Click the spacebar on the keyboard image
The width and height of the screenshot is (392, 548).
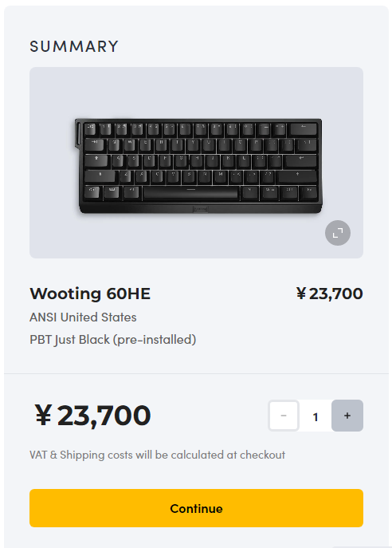pyautogui.click(x=190, y=192)
